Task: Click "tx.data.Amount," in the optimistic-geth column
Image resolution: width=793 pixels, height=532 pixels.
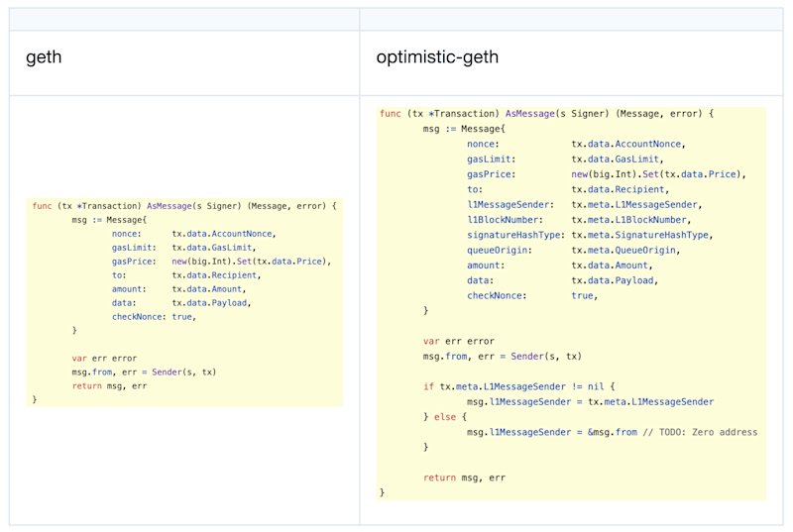Action: (612, 266)
